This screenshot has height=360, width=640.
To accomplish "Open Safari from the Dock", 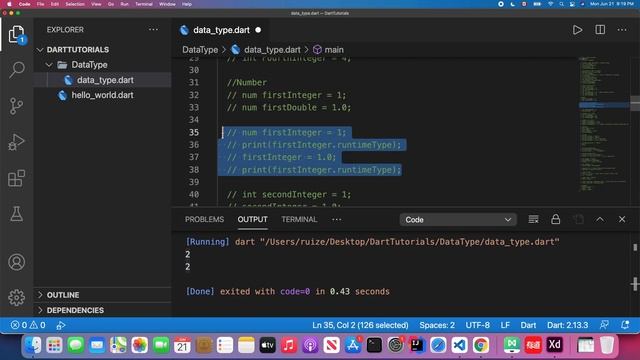I will 438,345.
